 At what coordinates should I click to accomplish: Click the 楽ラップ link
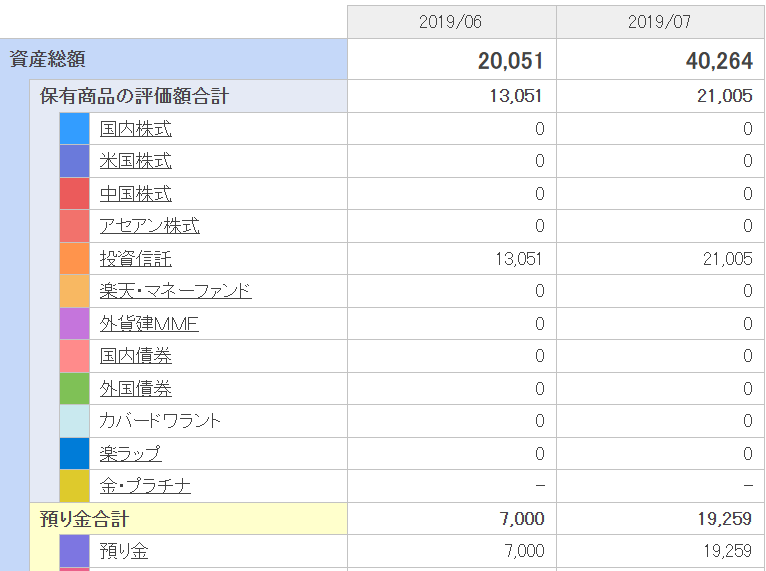[130, 453]
